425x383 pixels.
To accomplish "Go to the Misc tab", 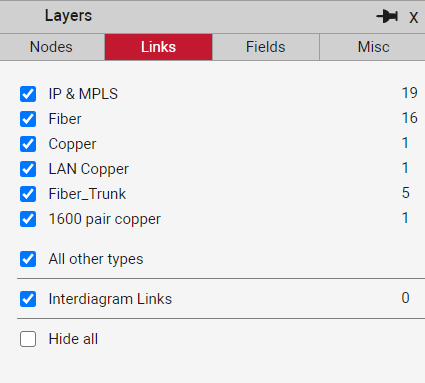I will point(373,47).
